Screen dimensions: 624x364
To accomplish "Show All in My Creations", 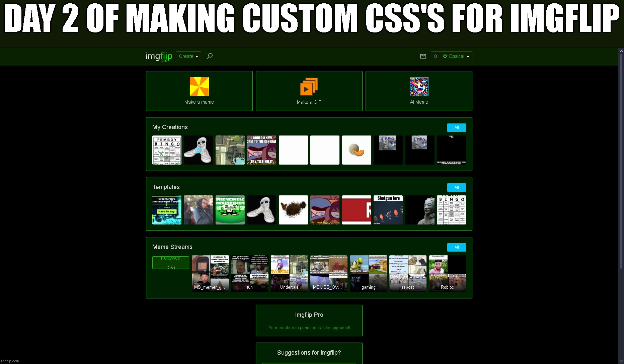I will pos(456,127).
